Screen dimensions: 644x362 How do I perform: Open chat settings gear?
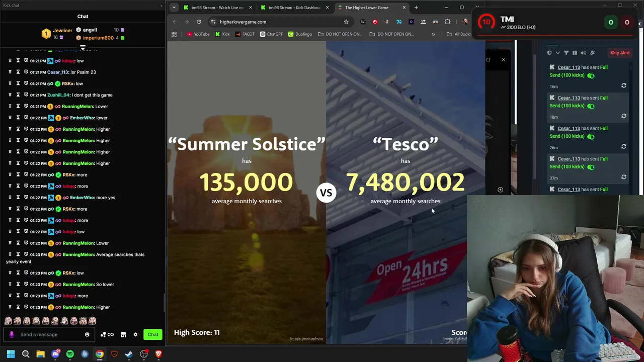point(135,334)
